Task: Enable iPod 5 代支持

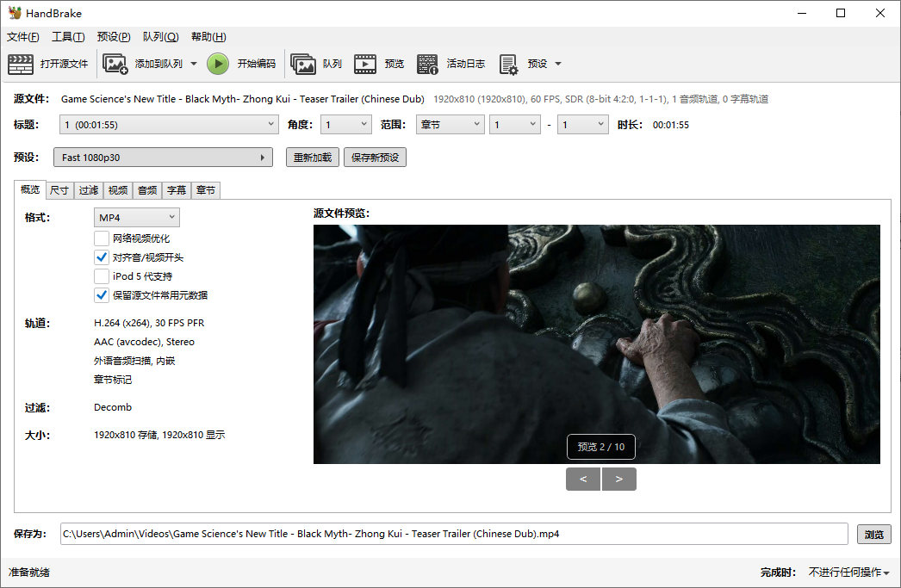Action: 102,275
